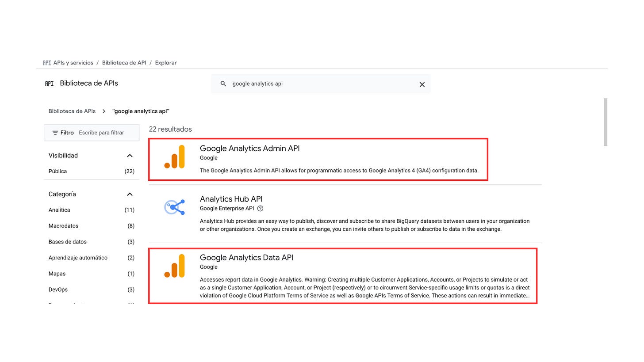Viewport: 644px width, 362px height.
Task: Click the breadcrumb chevron after Biblioteca de APIs
Action: [x=104, y=111]
